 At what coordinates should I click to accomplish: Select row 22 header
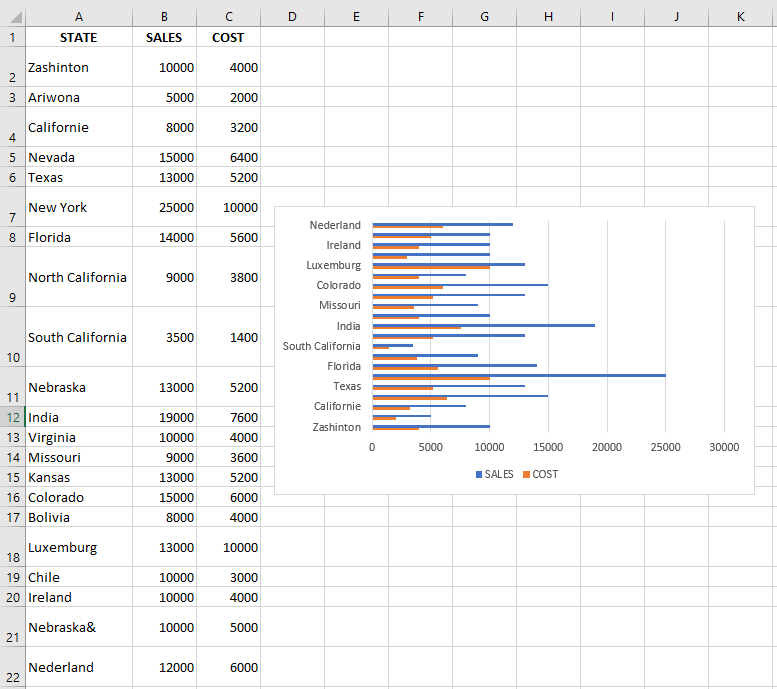pyautogui.click(x=12, y=667)
